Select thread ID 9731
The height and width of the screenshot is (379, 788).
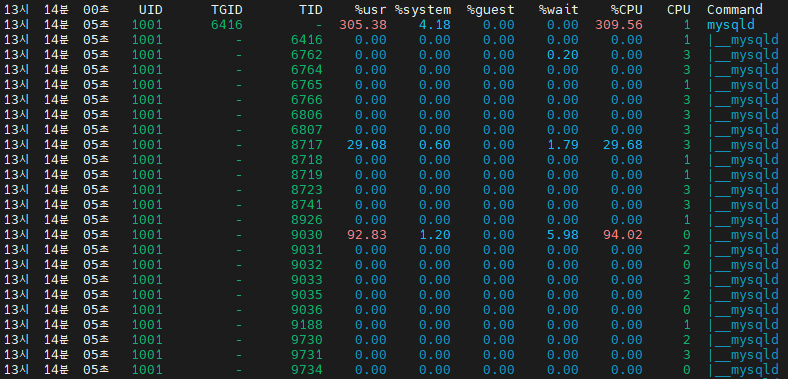[x=307, y=355]
